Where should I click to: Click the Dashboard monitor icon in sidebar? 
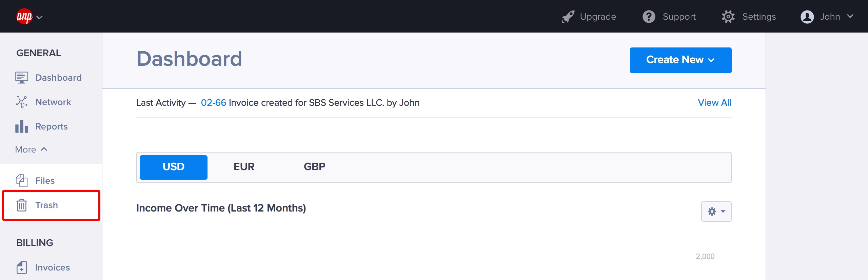(x=21, y=78)
